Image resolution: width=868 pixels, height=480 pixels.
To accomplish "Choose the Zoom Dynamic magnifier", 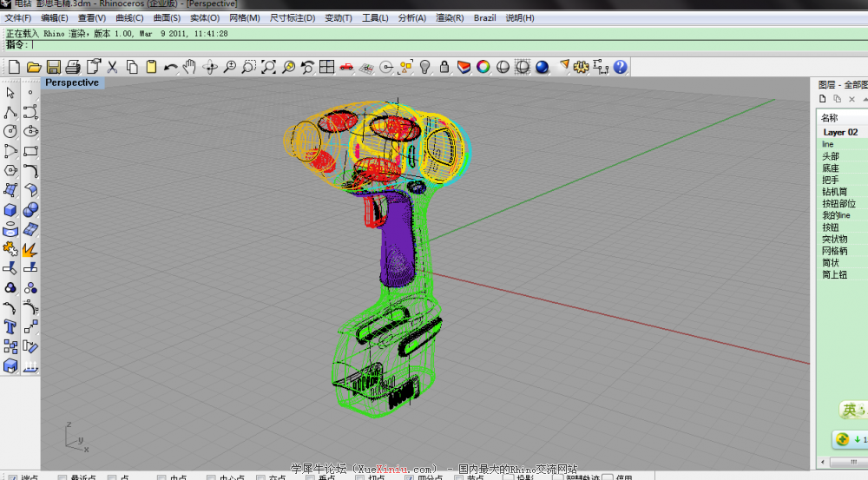I will coord(229,67).
